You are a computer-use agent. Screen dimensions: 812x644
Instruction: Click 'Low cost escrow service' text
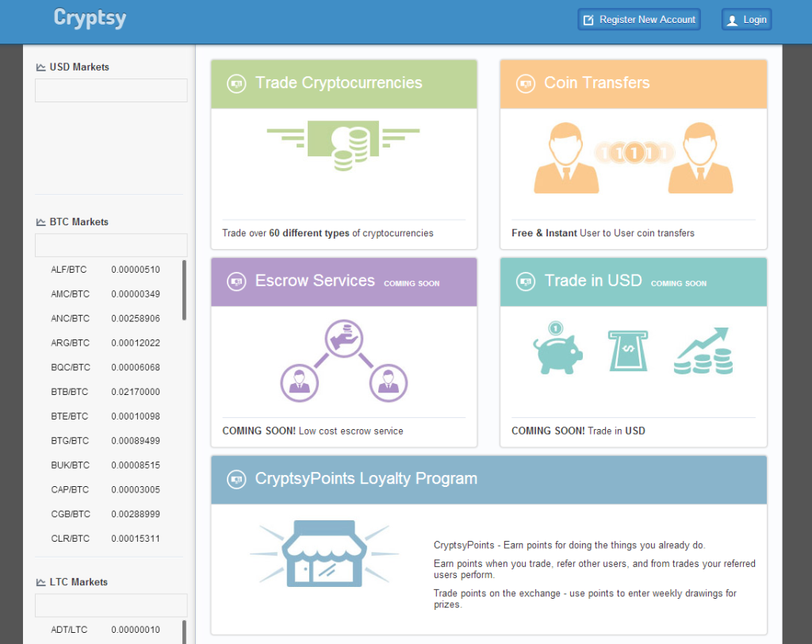tap(350, 431)
